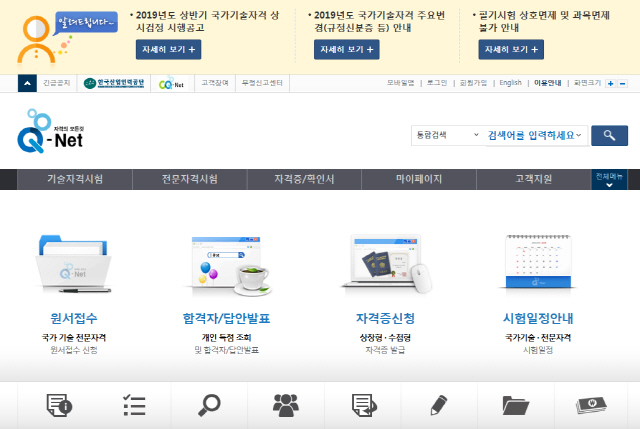
Task: Click the document reply icon in bottom bar
Action: [x=362, y=405]
